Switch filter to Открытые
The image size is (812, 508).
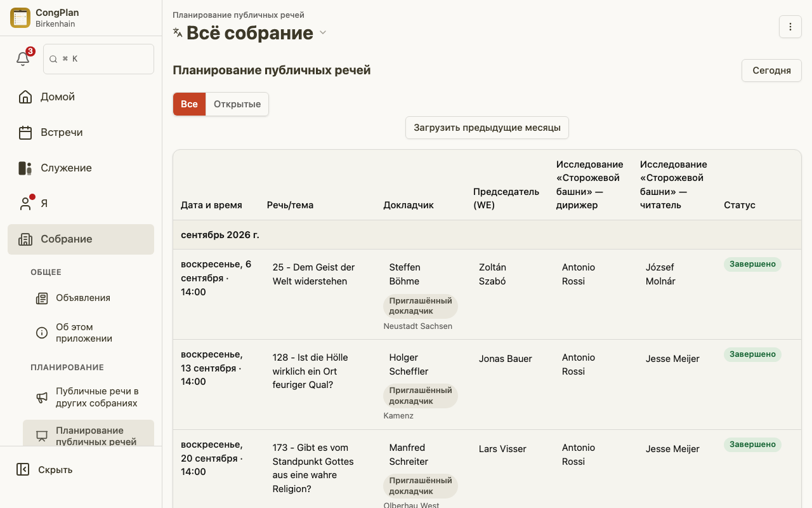[x=237, y=104]
